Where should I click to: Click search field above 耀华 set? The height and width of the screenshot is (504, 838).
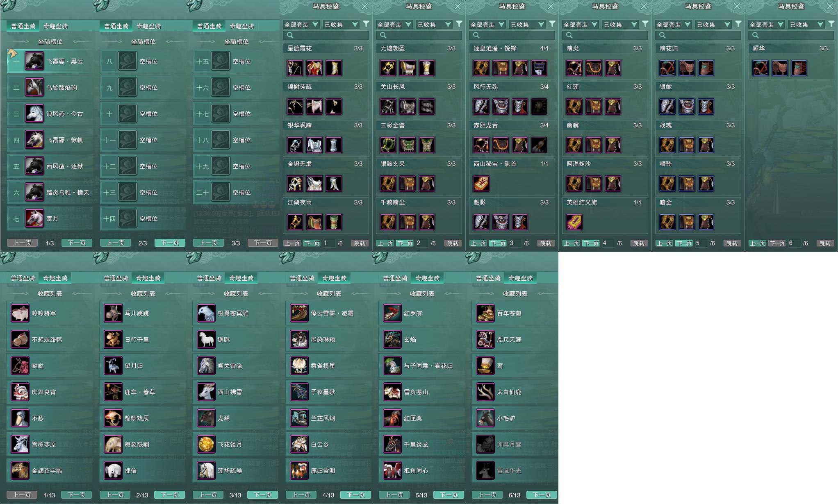(791, 35)
